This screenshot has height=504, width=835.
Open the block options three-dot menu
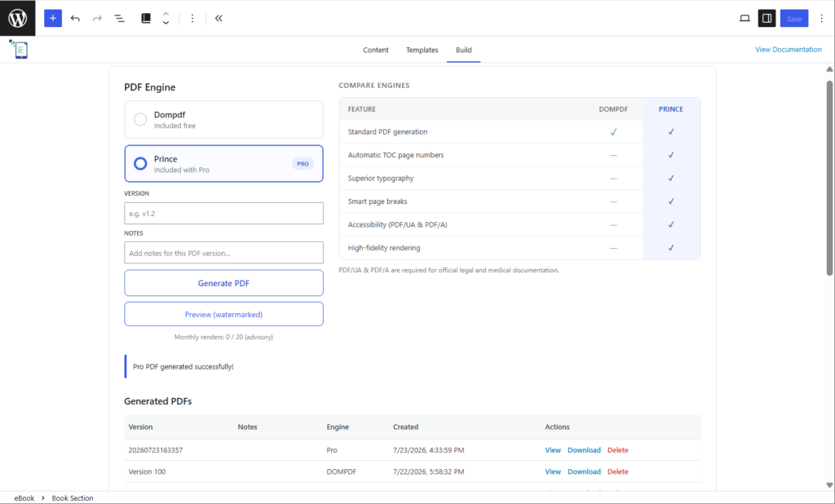coord(192,18)
